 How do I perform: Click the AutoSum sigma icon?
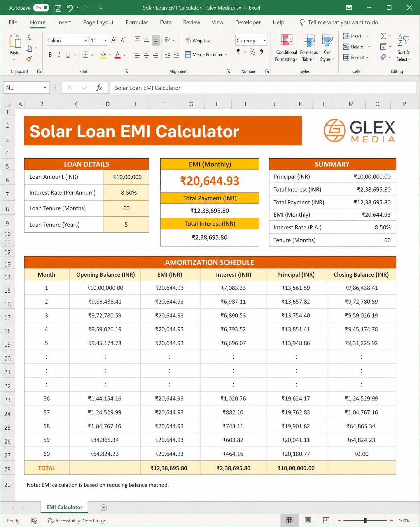[x=383, y=36]
